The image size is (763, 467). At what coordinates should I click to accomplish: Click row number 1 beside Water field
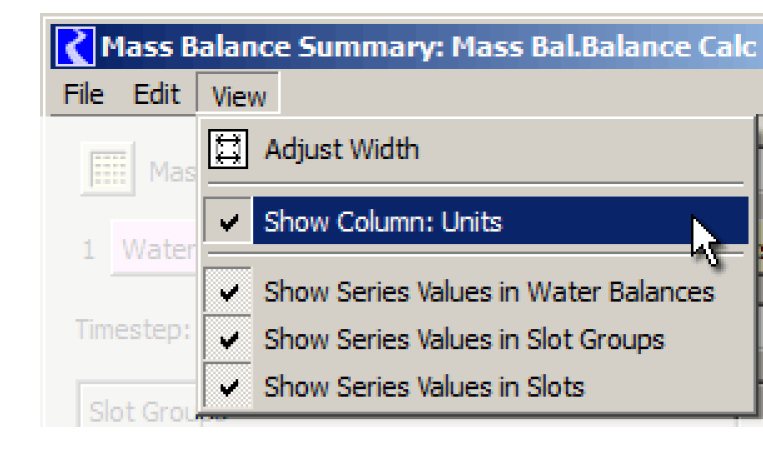point(89,249)
